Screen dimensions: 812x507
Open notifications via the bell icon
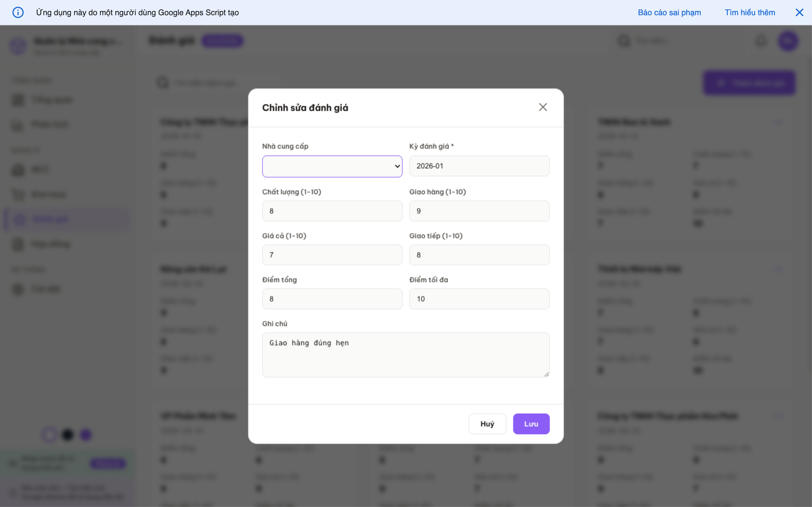761,41
